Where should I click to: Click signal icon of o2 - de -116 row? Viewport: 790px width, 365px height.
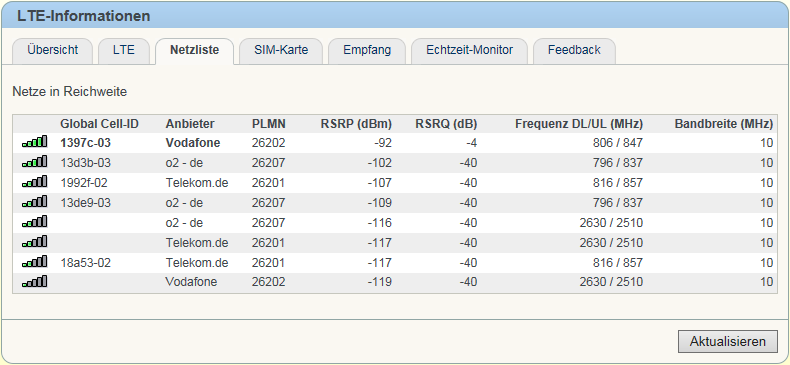coord(34,222)
